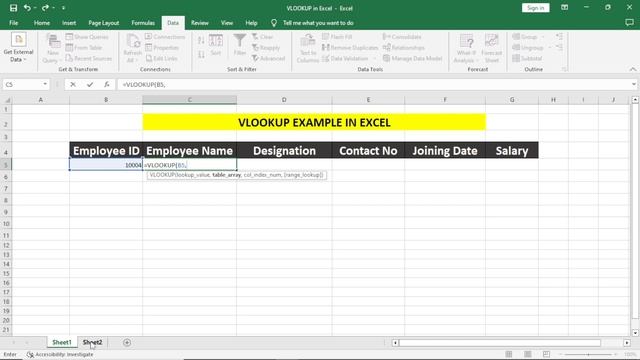Click cell B5 containing 10004

tap(106, 164)
